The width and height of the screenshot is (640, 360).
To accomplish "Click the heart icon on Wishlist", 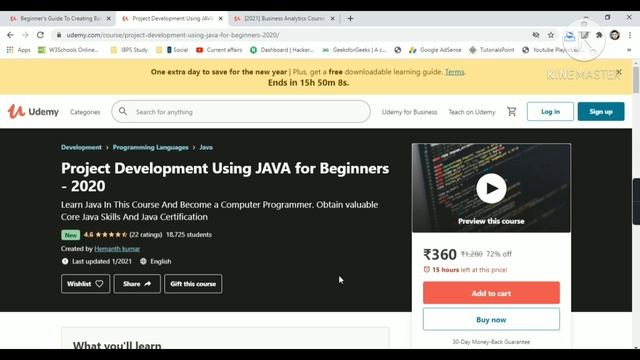I will click(99, 284).
